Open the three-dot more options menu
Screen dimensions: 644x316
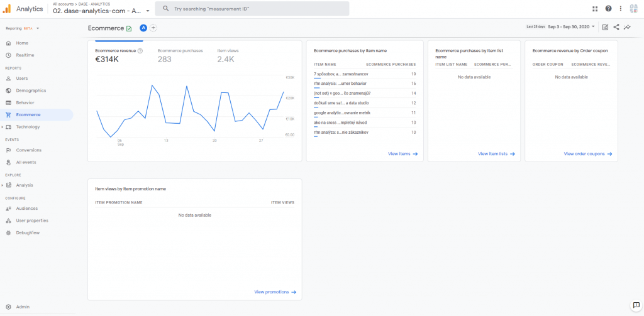tap(621, 9)
